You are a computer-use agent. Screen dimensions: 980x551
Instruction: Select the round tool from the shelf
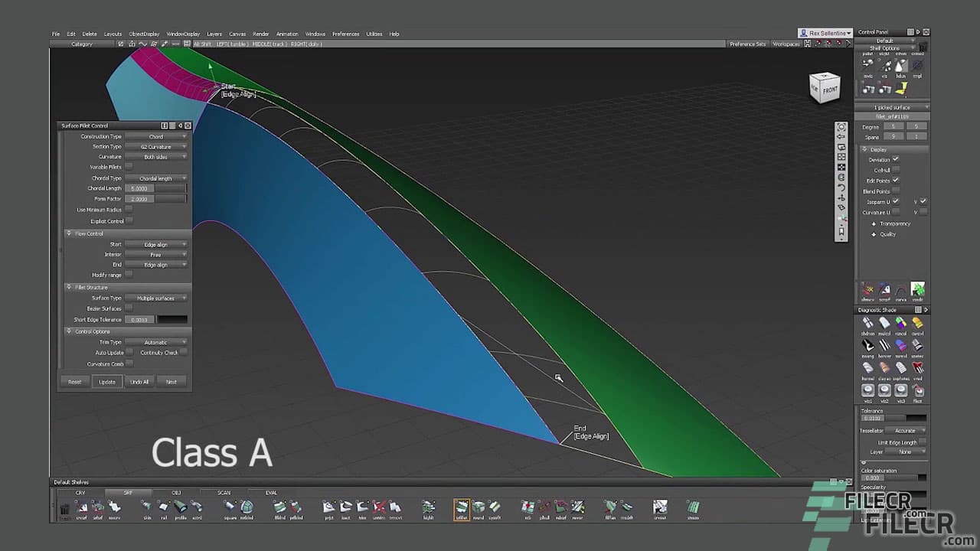[479, 507]
